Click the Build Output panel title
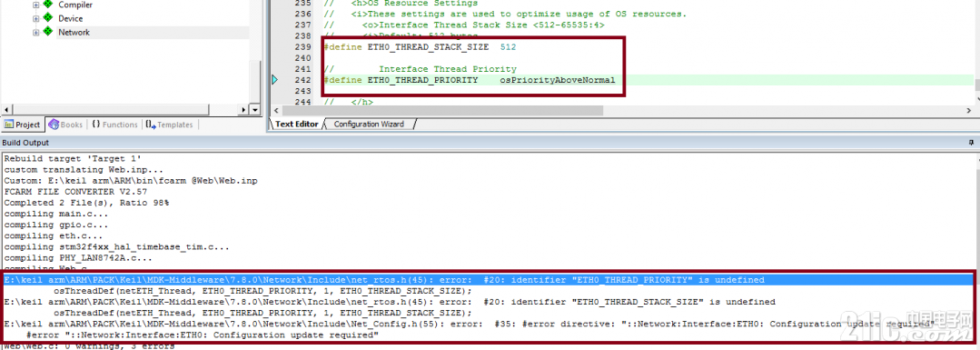Screen dimensions: 980x350 pos(25,143)
